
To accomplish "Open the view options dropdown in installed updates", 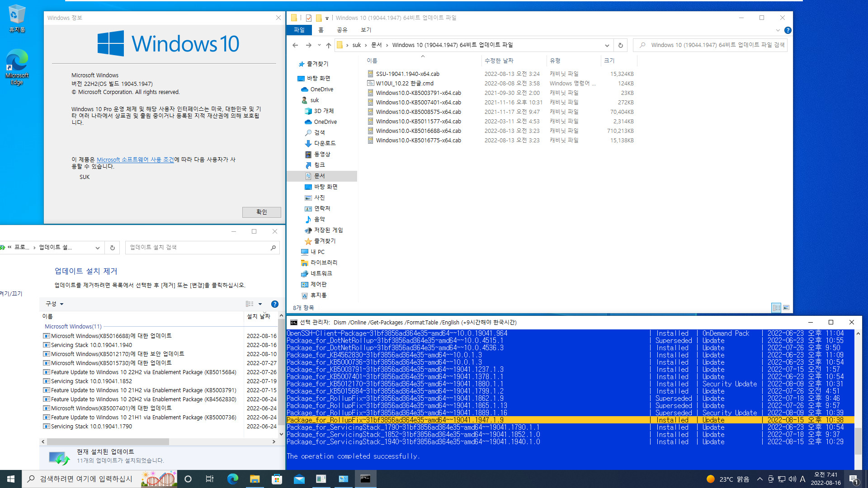I will [x=260, y=304].
